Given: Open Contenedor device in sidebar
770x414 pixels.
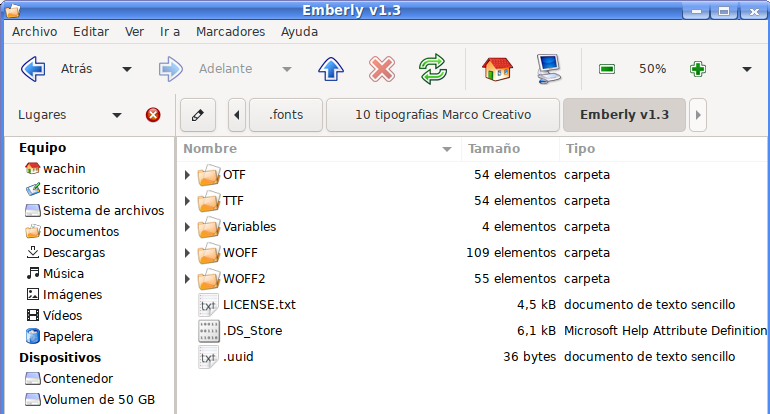Looking at the screenshot, I should tap(69, 379).
